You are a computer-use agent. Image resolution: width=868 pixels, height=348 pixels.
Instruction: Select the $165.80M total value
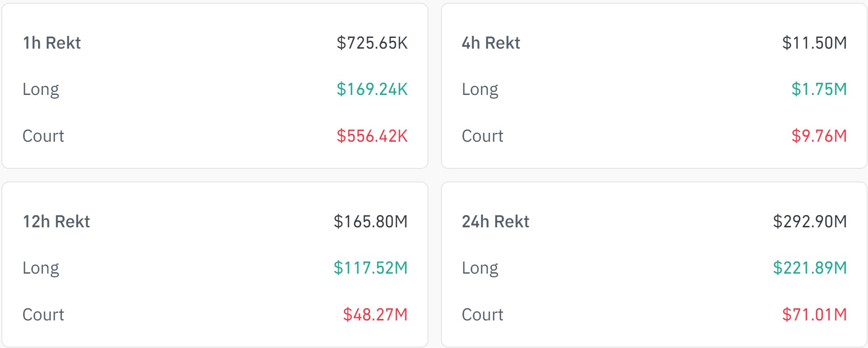(371, 222)
